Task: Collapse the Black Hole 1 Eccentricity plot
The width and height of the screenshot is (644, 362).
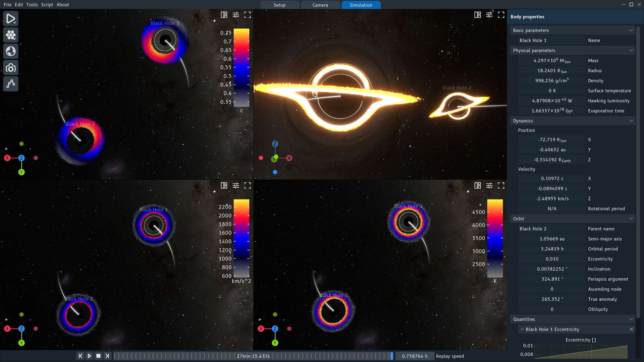Action: click(522, 329)
